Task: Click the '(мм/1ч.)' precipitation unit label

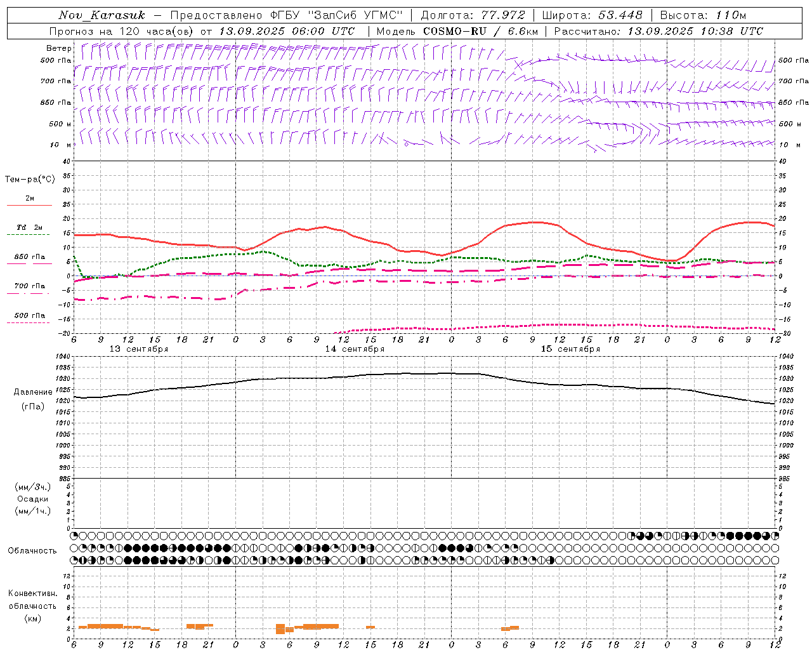Action: [33, 511]
